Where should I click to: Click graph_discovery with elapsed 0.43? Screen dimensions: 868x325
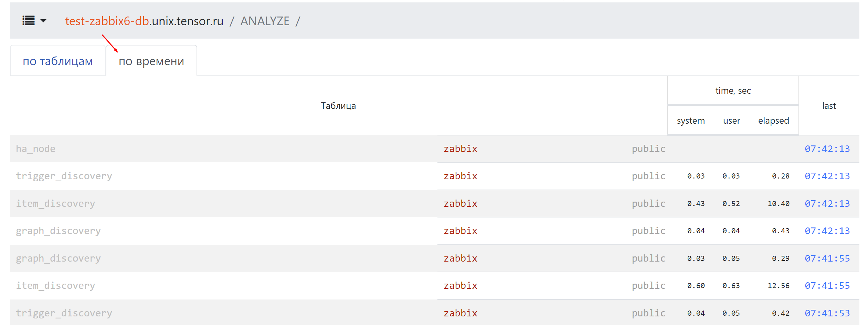tap(58, 231)
